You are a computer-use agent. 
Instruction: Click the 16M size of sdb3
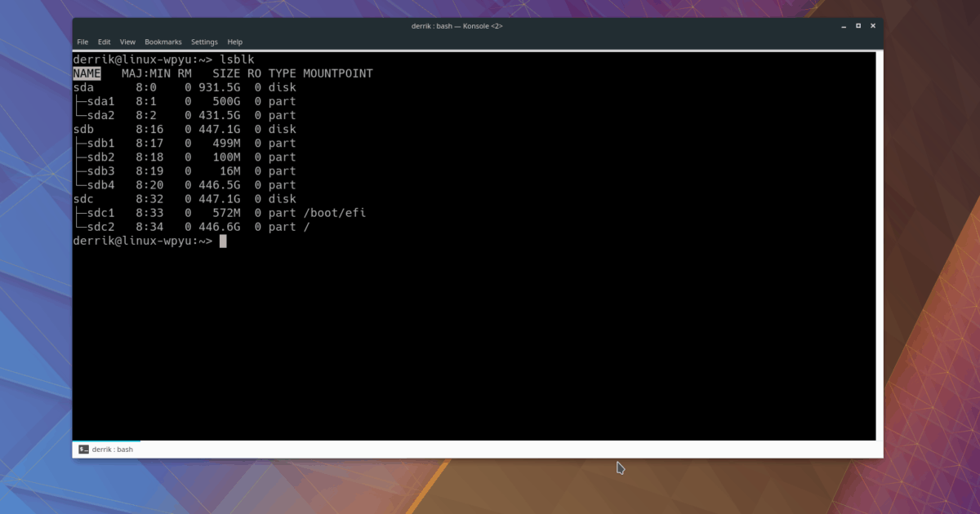(230, 171)
